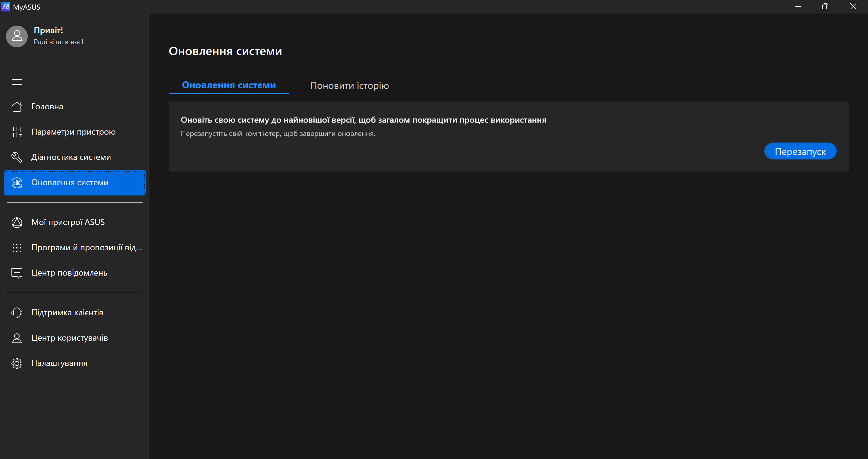Click the triangle icon for Мої пристрої ASUS
Screen dimensions: 868x459
click(x=17, y=222)
